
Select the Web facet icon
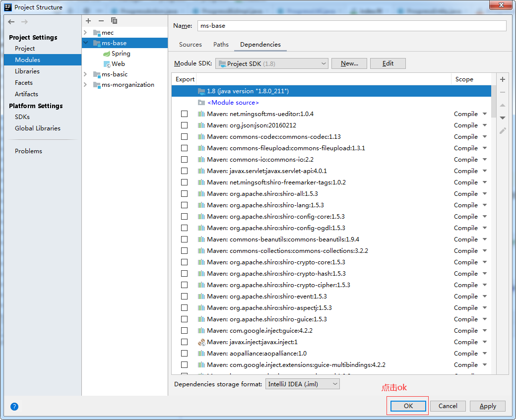(x=107, y=64)
